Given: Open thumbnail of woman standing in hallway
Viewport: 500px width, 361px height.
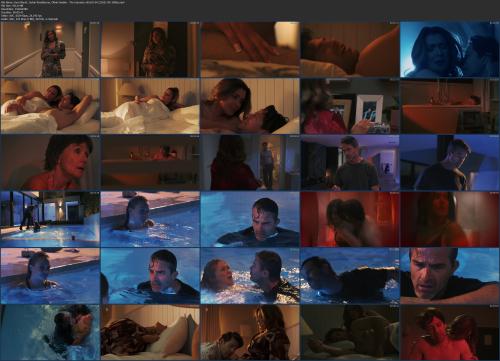Looking at the screenshot, I should [50, 49].
